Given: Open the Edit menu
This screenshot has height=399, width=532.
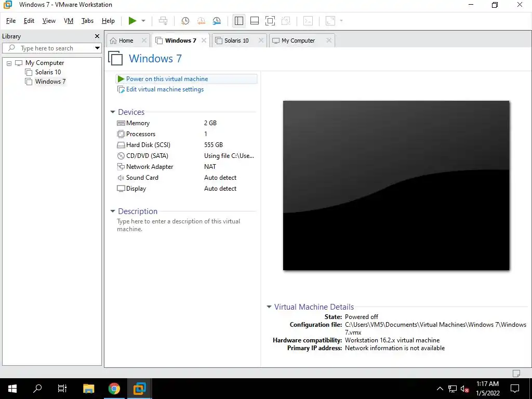Looking at the screenshot, I should pos(29,21).
